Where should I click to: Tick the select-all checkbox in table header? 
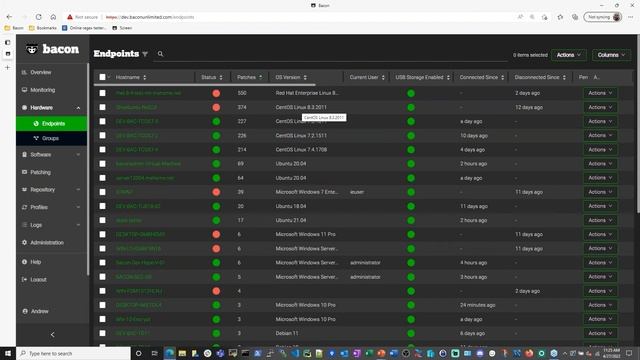(102, 77)
